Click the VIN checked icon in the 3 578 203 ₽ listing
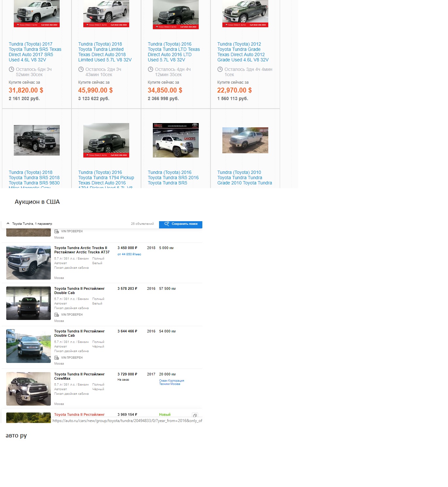 [57, 315]
